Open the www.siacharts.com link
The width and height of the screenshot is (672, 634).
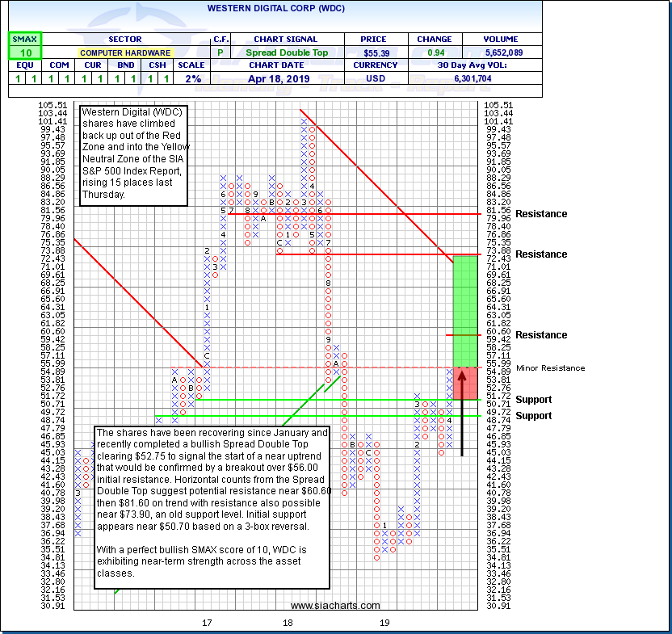pos(335,606)
